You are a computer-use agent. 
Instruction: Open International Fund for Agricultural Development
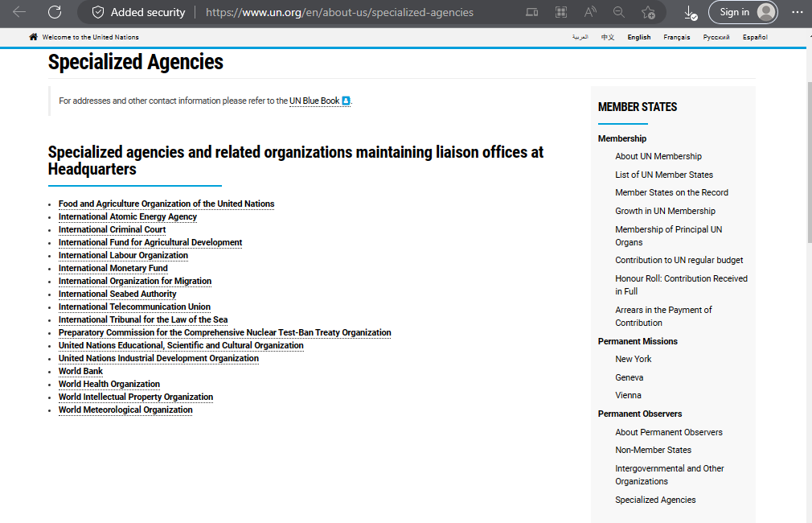pyautogui.click(x=150, y=242)
